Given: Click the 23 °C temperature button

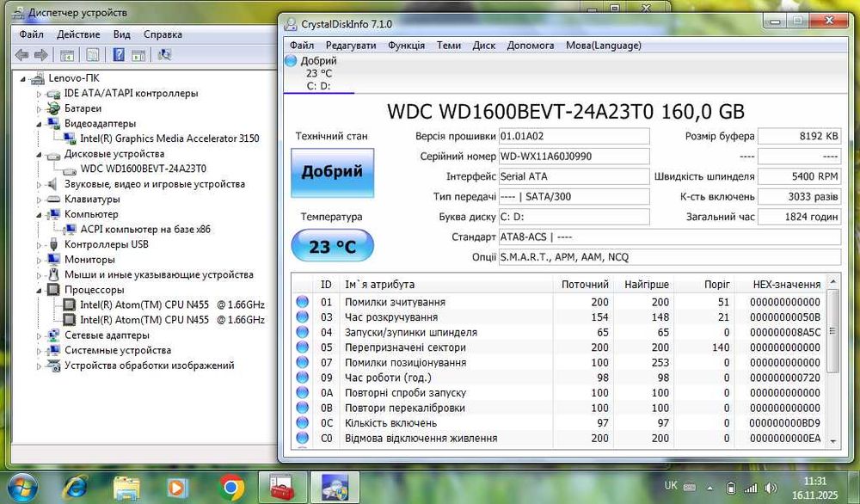Looking at the screenshot, I should click(x=332, y=246).
